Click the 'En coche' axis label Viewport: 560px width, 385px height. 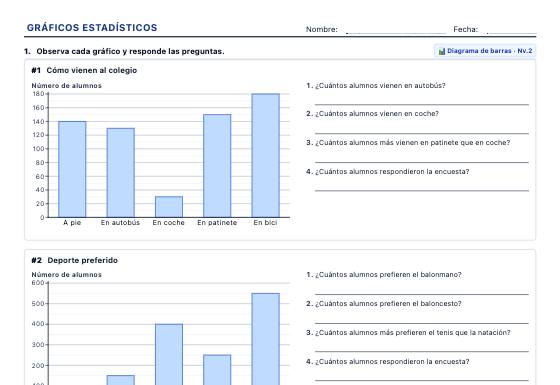pyautogui.click(x=169, y=222)
